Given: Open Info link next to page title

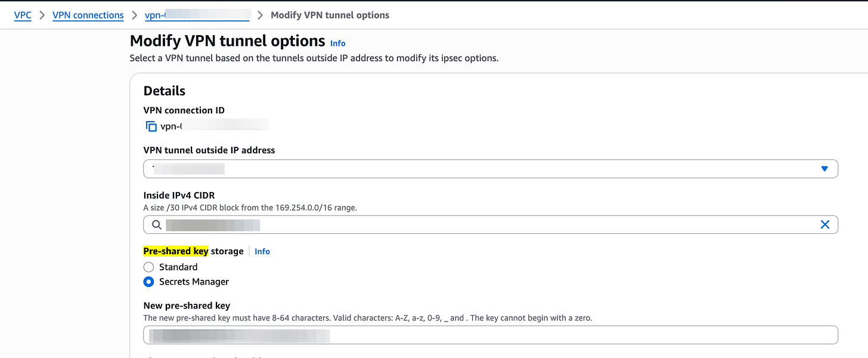Looking at the screenshot, I should tap(338, 43).
